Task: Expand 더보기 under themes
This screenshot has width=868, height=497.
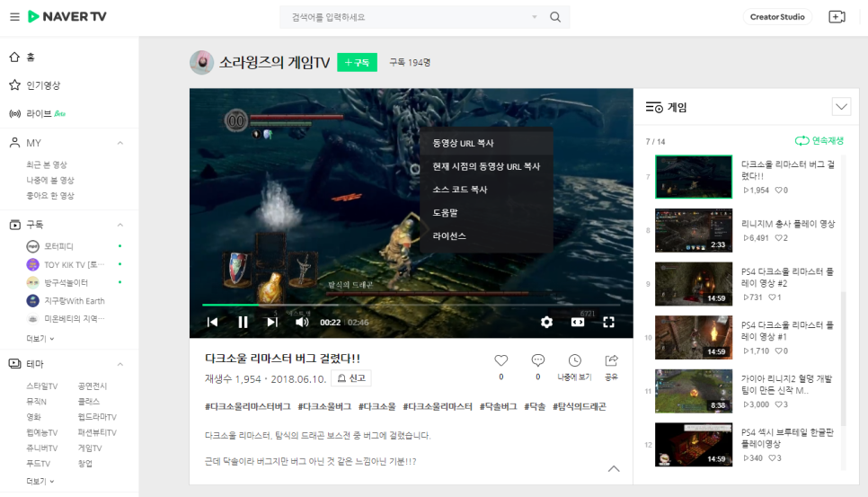Action: [x=40, y=482]
